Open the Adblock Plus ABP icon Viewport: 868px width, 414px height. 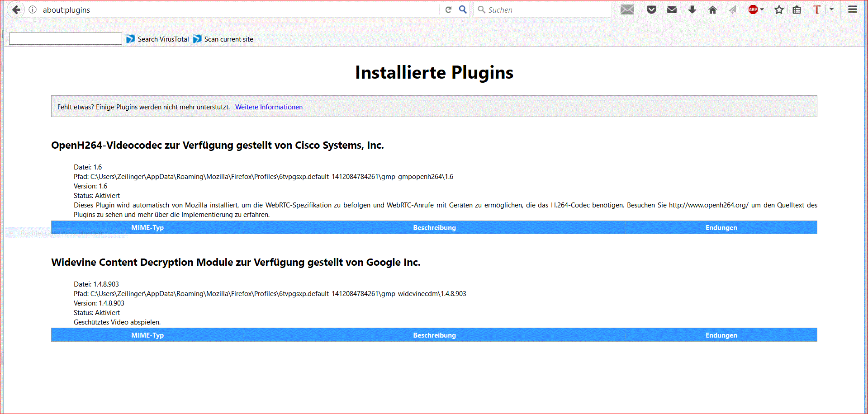(753, 9)
